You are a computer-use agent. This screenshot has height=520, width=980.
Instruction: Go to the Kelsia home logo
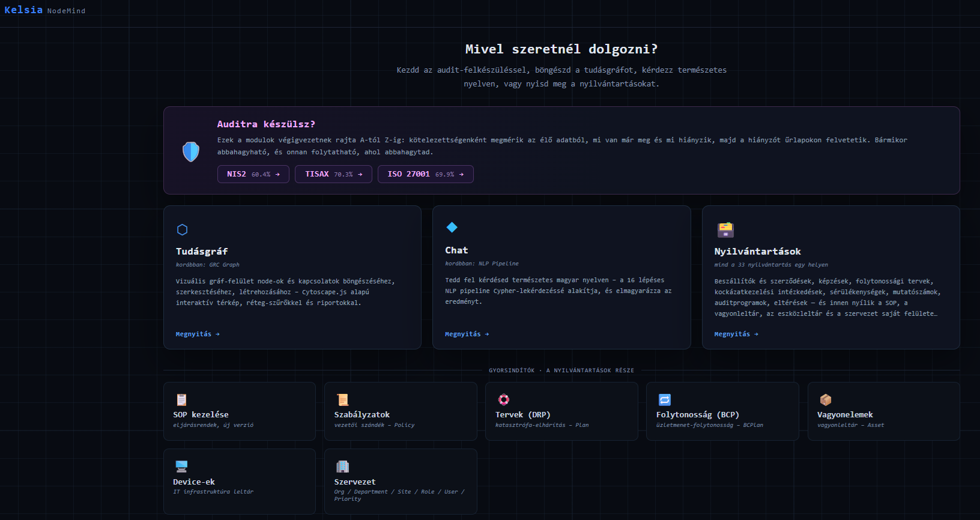(x=23, y=10)
